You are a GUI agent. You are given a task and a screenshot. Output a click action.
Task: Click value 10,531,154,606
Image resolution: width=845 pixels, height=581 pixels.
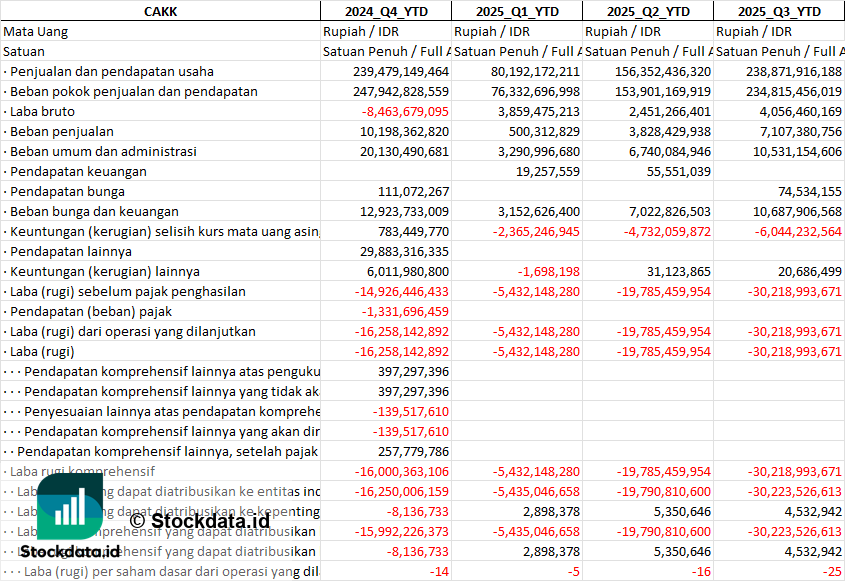[x=798, y=151]
